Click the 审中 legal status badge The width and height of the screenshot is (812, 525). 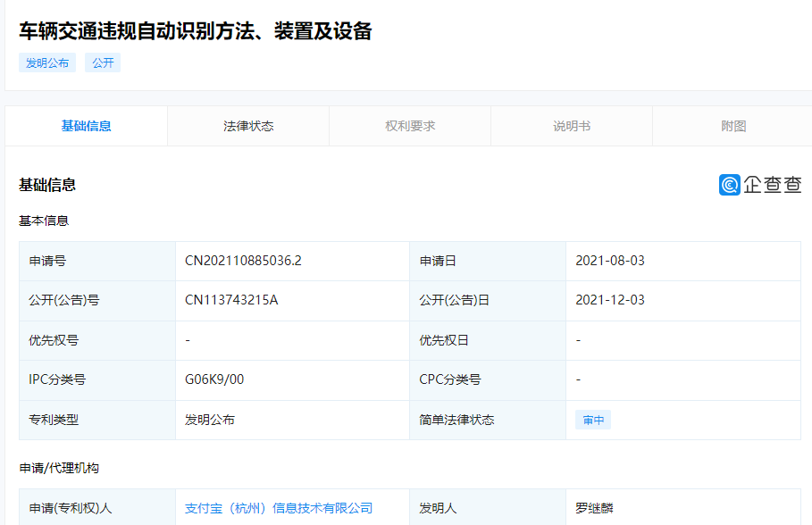pos(593,420)
